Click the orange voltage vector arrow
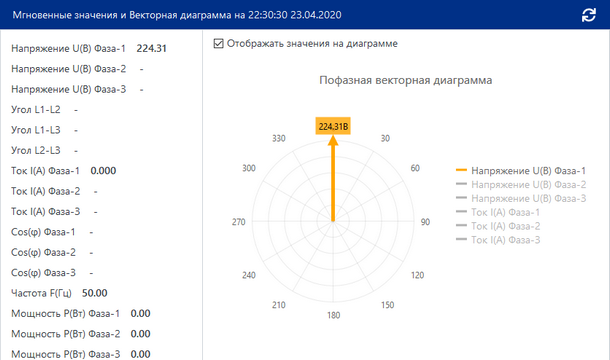 333,179
